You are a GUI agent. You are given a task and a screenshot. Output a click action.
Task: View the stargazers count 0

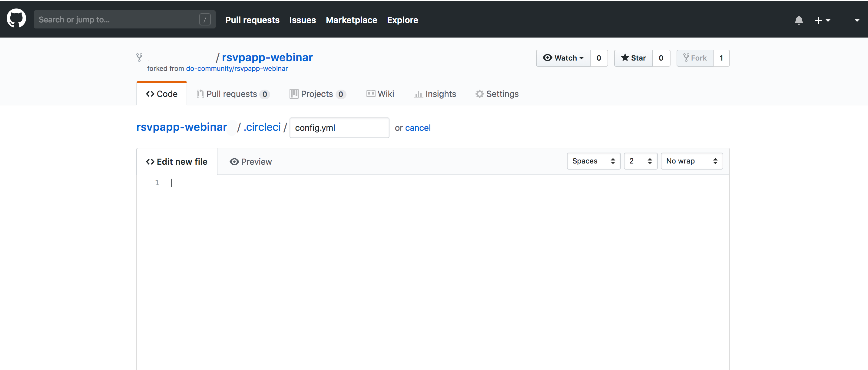click(x=661, y=58)
